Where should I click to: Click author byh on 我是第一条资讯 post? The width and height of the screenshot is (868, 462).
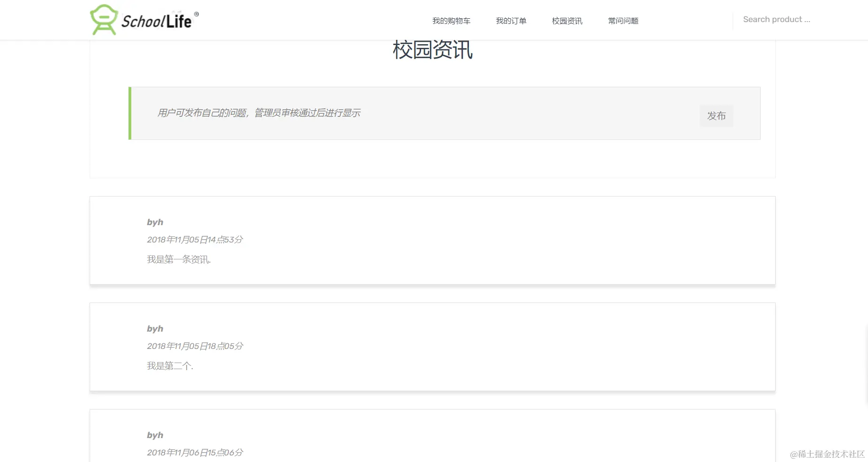pos(155,222)
